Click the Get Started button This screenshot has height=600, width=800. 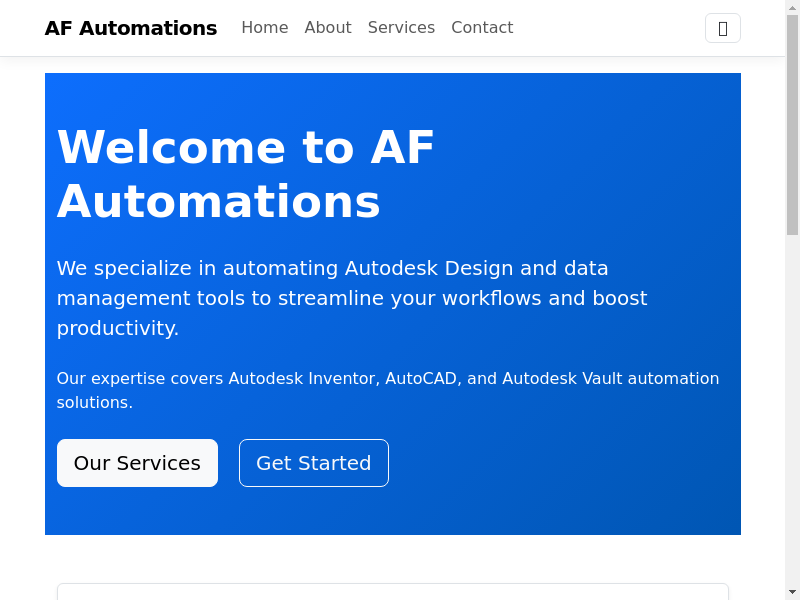313,463
